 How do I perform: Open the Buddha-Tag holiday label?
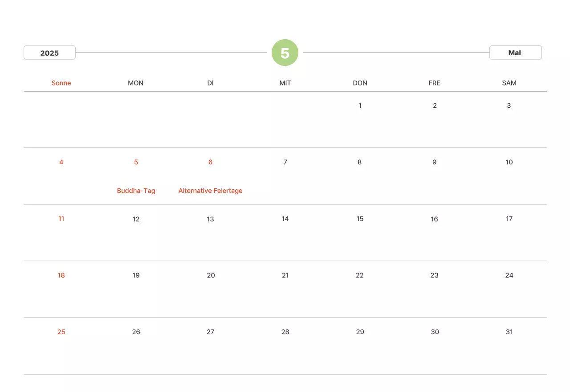(136, 191)
